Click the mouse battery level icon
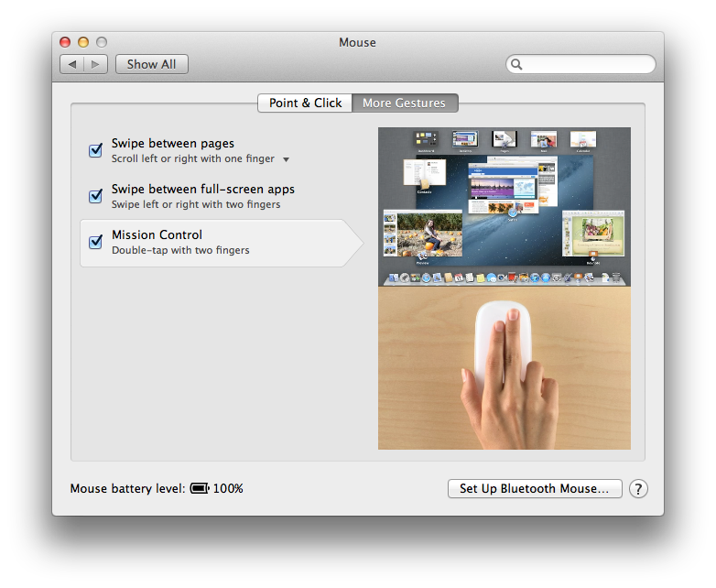The height and width of the screenshot is (588, 716). [200, 488]
